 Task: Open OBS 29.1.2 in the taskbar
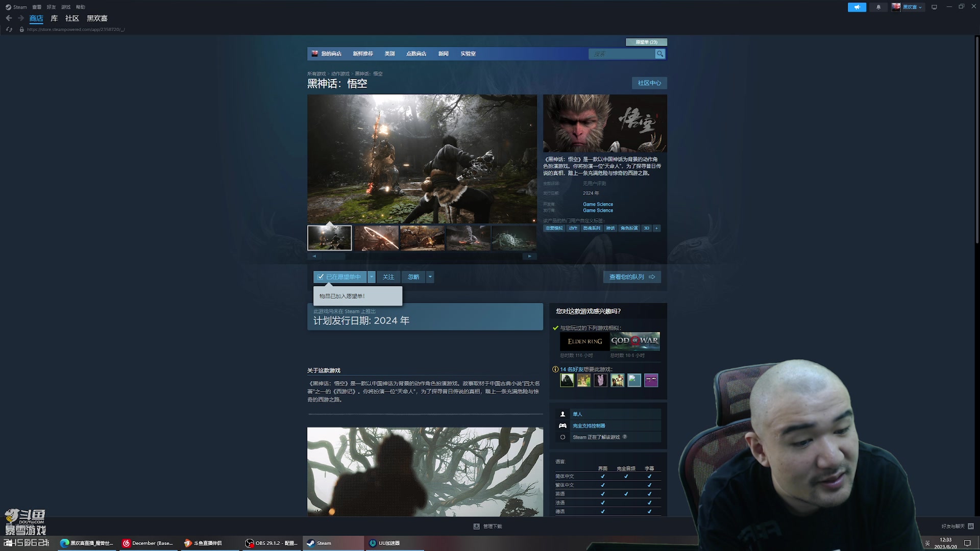(271, 543)
